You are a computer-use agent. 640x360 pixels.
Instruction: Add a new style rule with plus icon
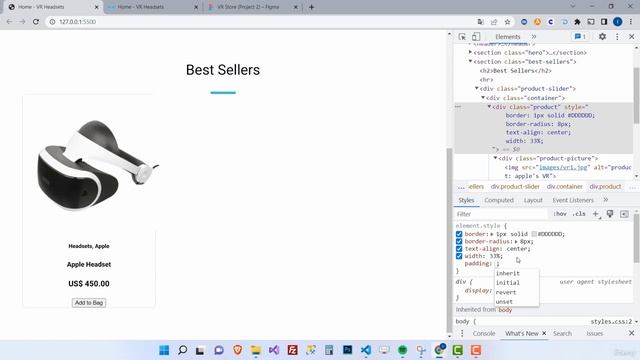coord(596,214)
